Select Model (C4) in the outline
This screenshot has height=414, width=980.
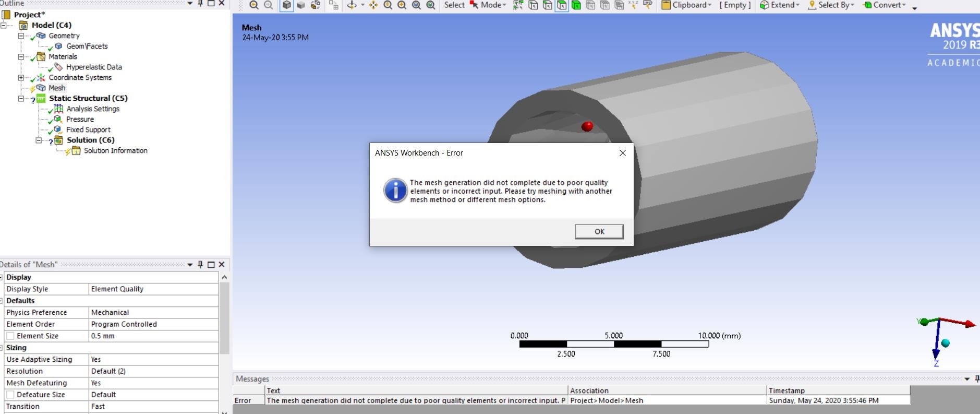[51, 25]
